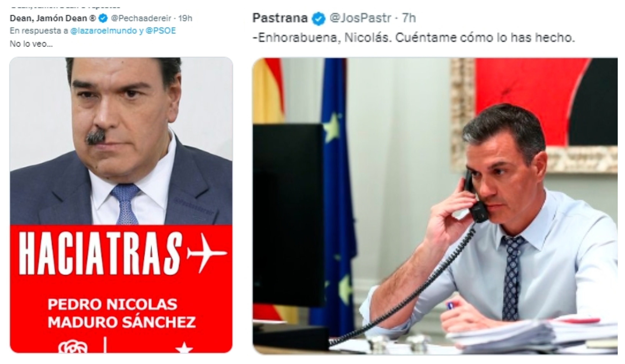Click the verified badge next to Pastrana
The height and width of the screenshot is (364, 625).
[319, 19]
